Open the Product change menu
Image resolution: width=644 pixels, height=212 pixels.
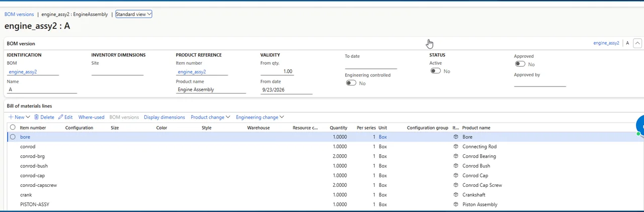pyautogui.click(x=210, y=117)
